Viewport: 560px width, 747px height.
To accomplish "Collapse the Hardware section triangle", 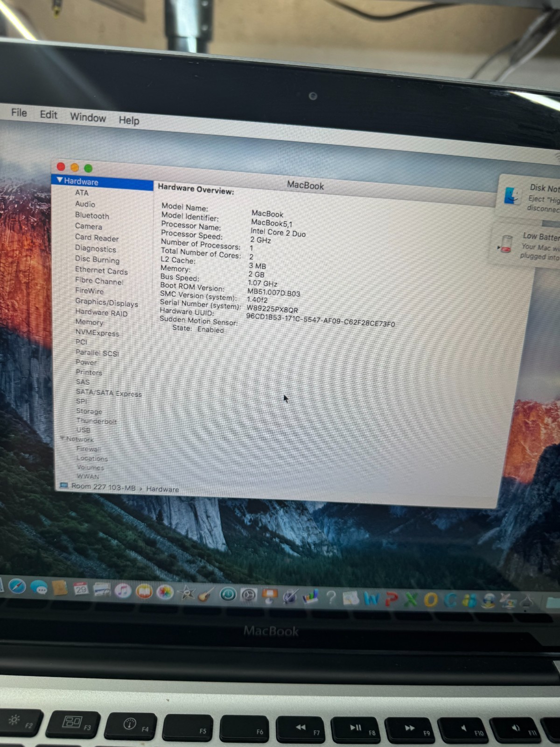I will click(x=60, y=180).
